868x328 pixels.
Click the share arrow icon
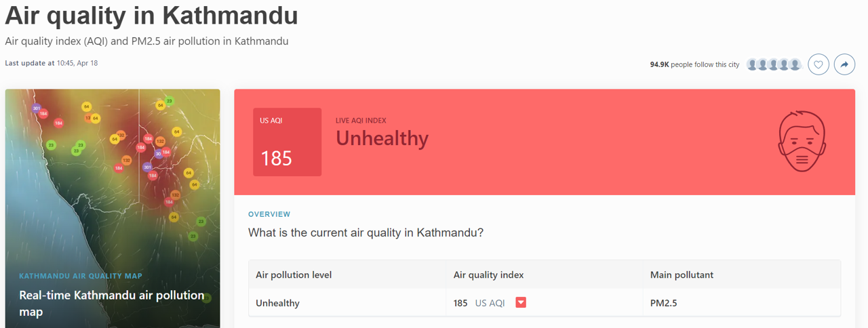844,64
